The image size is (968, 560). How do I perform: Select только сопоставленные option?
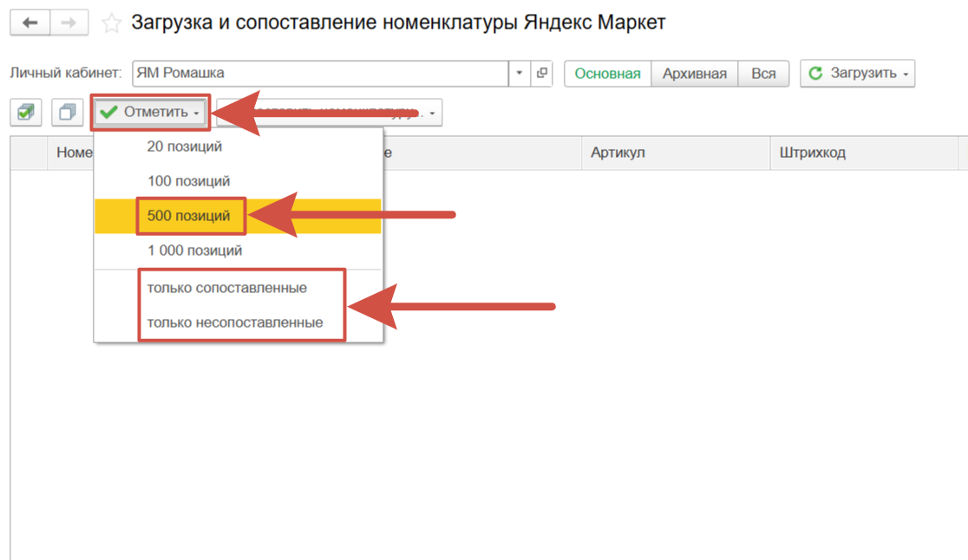(227, 288)
